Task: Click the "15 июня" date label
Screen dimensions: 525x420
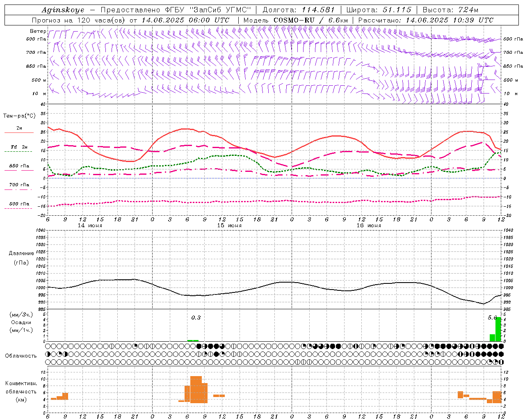Action: 229,226
